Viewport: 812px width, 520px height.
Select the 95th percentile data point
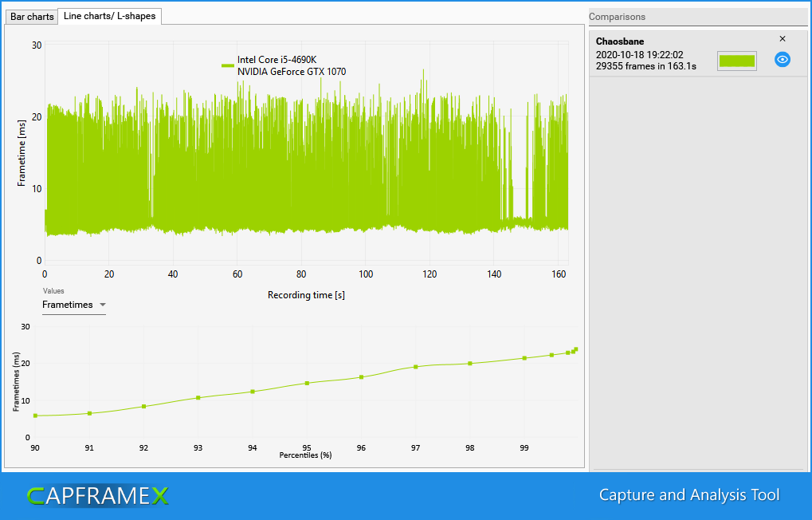307,383
